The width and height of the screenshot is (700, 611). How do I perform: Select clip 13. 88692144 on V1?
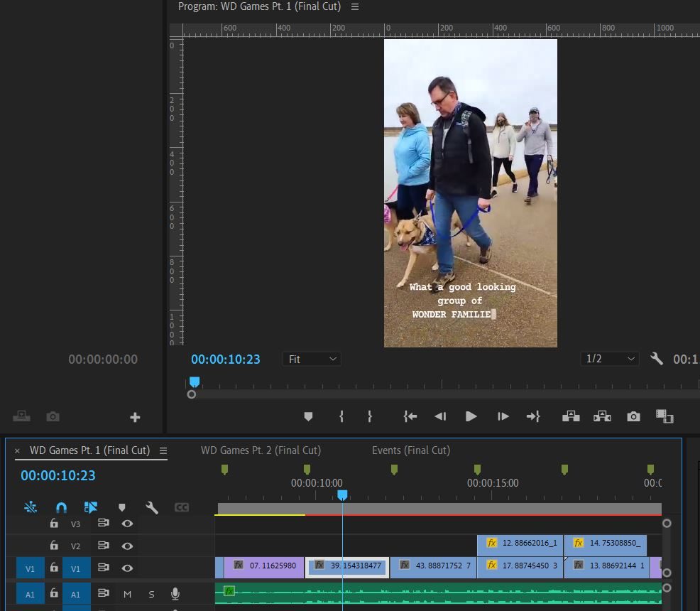pyautogui.click(x=607, y=567)
